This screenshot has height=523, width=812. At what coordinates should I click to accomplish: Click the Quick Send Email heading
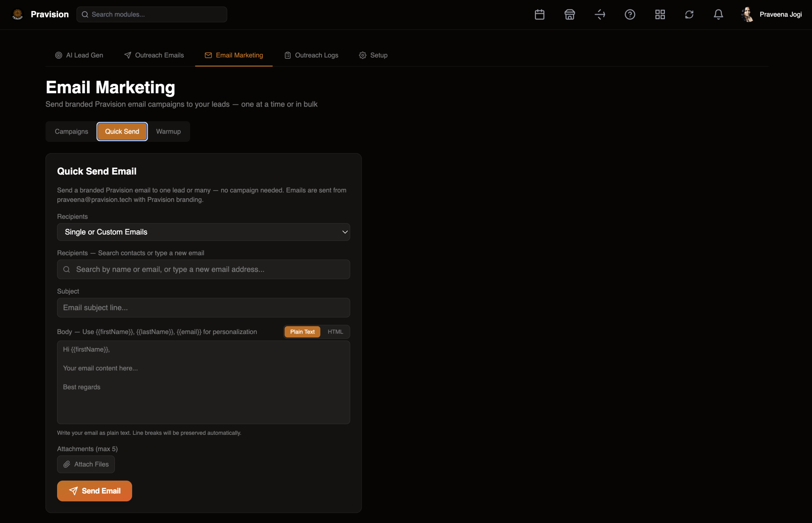[97, 171]
